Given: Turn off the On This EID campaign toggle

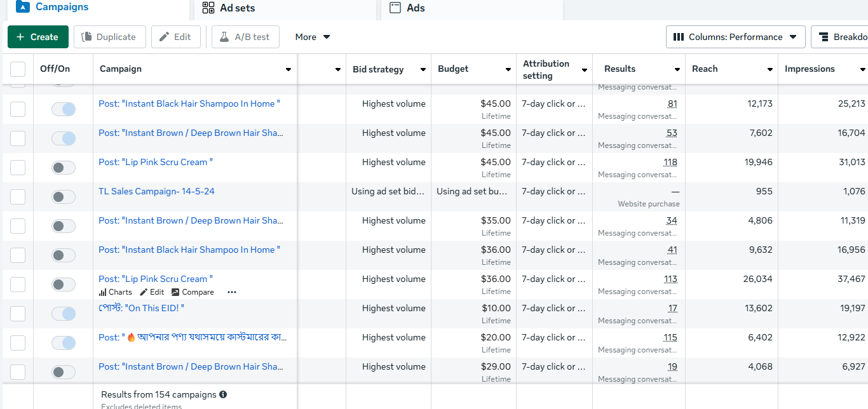Looking at the screenshot, I should click(x=64, y=314).
